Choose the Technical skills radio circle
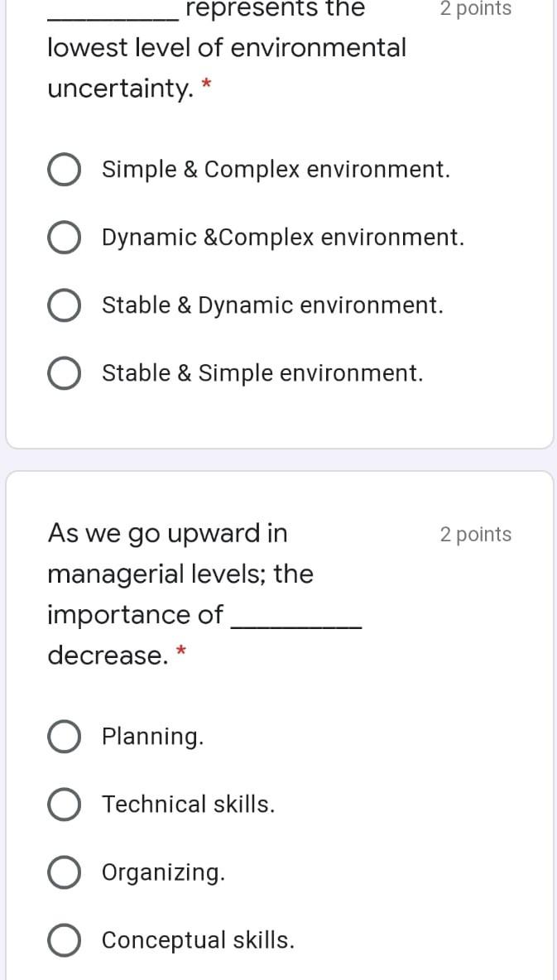 pos(64,805)
